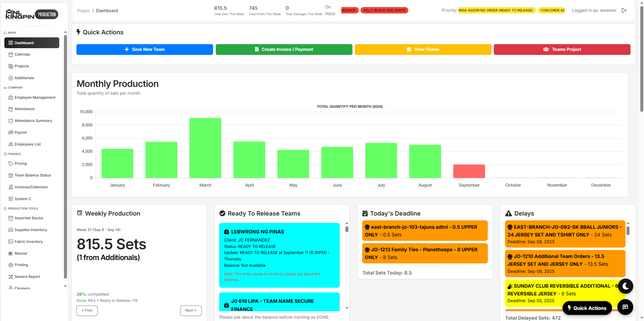Open Team Balance Status menu item
The height and width of the screenshot is (321, 644).
[33, 175]
